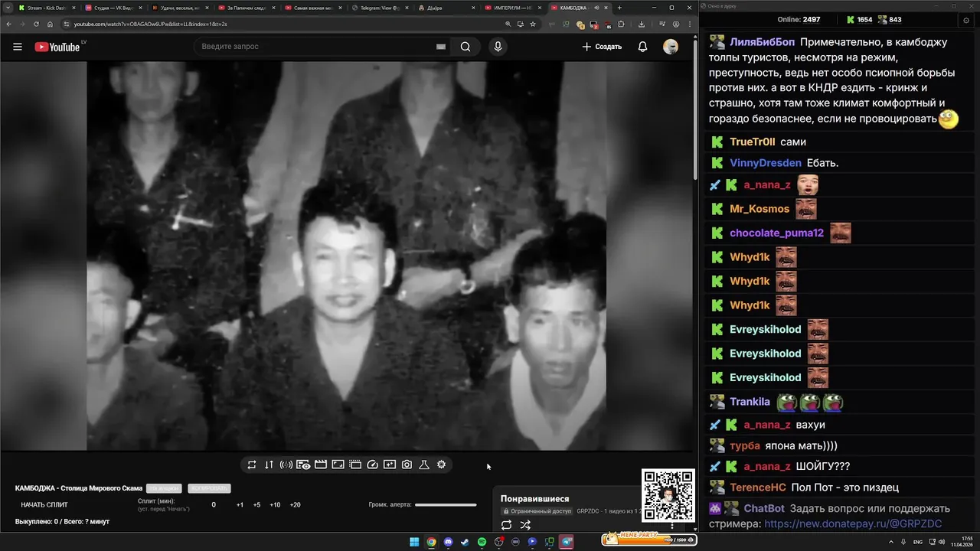The height and width of the screenshot is (551, 980).
Task: Switch to Telegram: View tab
Action: click(381, 8)
